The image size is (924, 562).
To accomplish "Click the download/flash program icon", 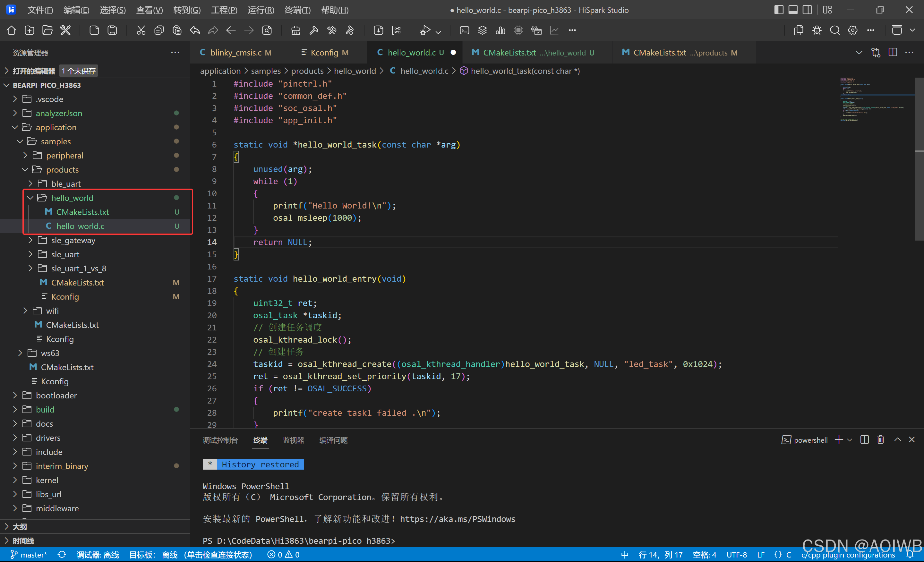I will (x=378, y=30).
